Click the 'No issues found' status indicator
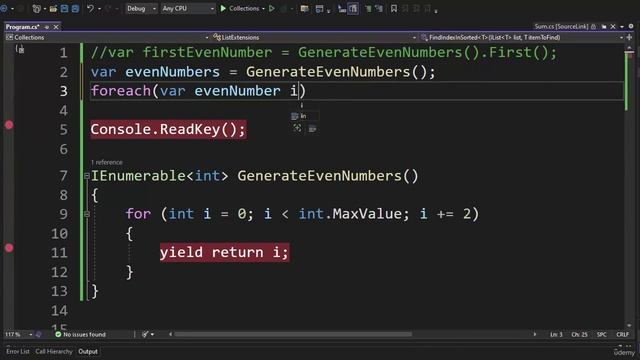 (x=80, y=334)
